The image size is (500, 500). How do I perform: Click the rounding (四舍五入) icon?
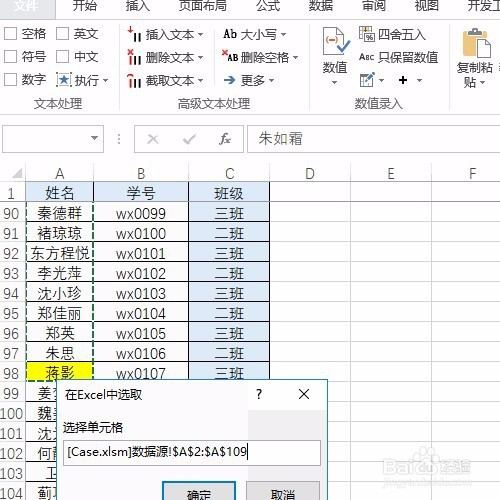(x=367, y=34)
